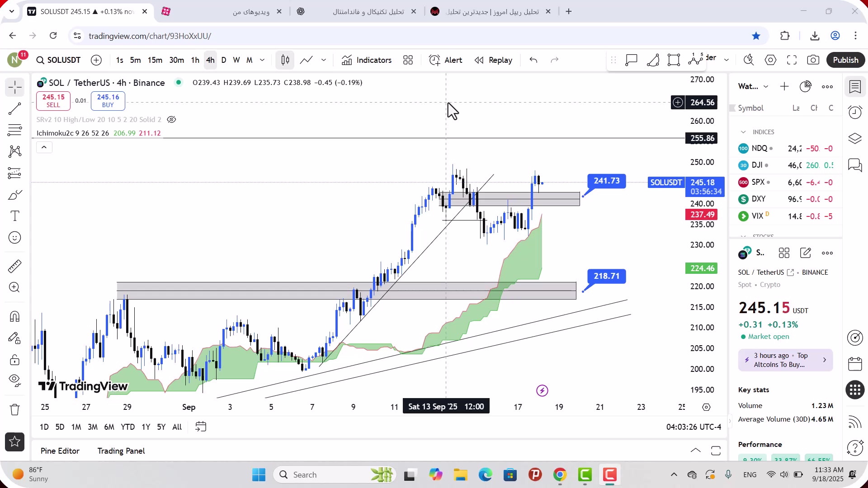Open the emoji icons tool

coord(15,238)
